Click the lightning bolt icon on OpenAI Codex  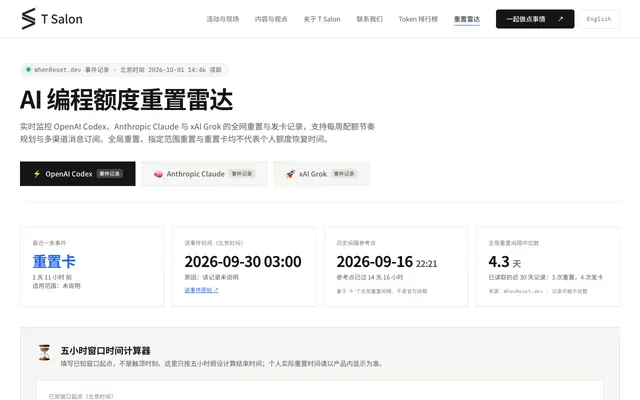pyautogui.click(x=37, y=174)
